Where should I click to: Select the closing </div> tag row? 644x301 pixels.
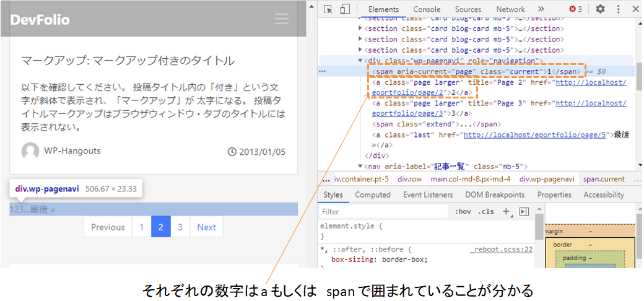click(x=376, y=156)
